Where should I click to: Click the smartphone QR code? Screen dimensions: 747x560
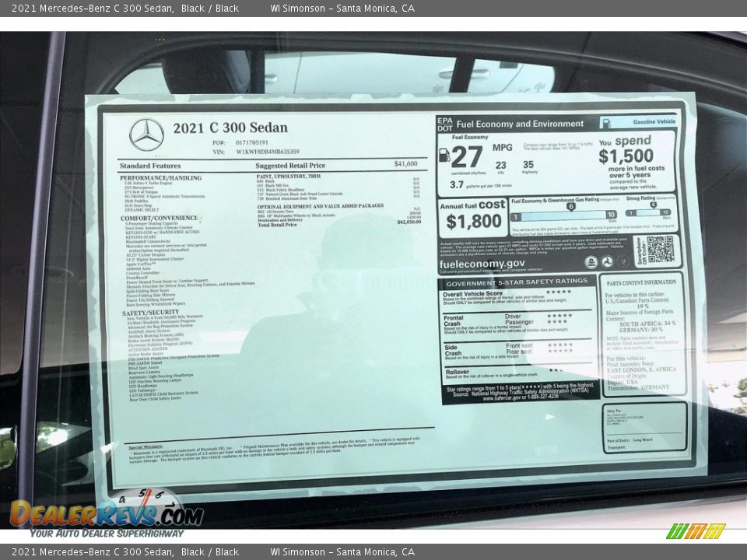click(661, 250)
